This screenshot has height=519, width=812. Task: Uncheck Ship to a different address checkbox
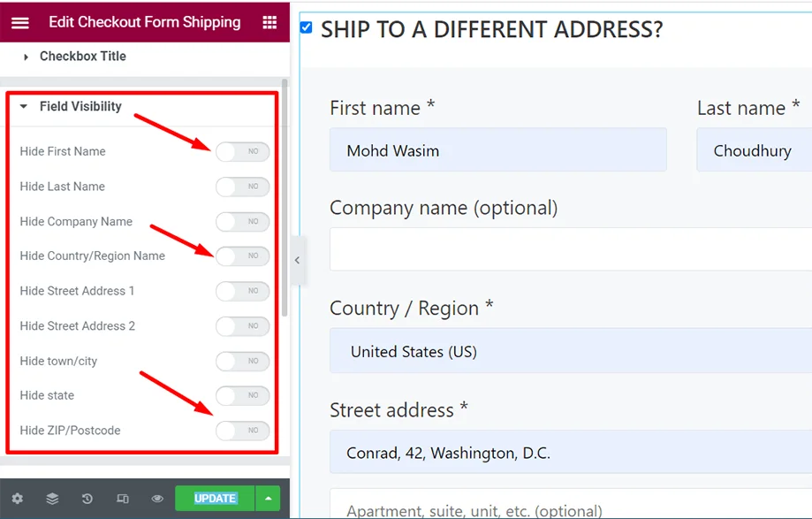coord(306,27)
